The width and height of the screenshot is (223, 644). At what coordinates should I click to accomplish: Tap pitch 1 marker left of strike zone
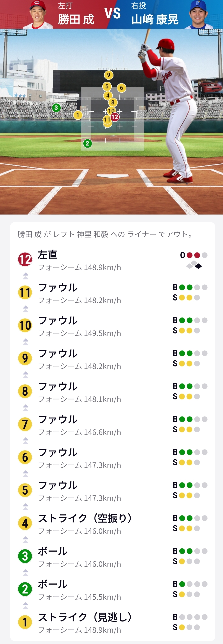(x=78, y=115)
